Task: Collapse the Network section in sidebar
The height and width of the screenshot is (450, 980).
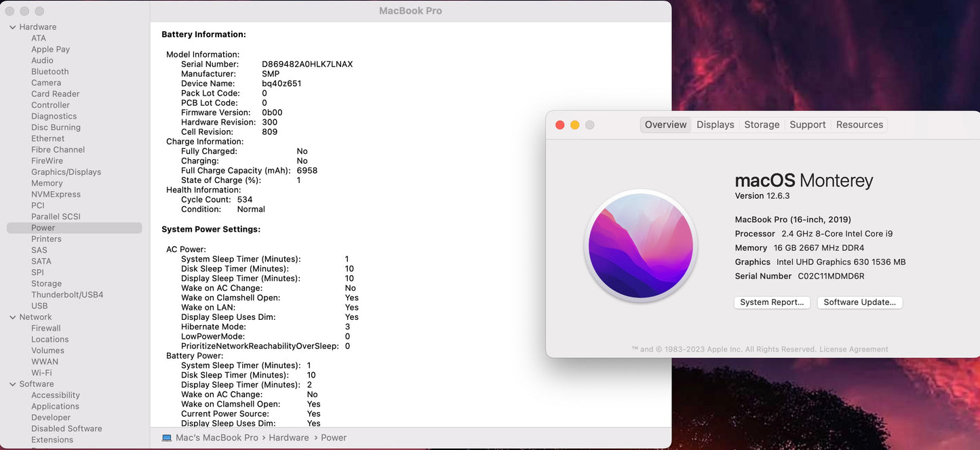Action: [12, 317]
